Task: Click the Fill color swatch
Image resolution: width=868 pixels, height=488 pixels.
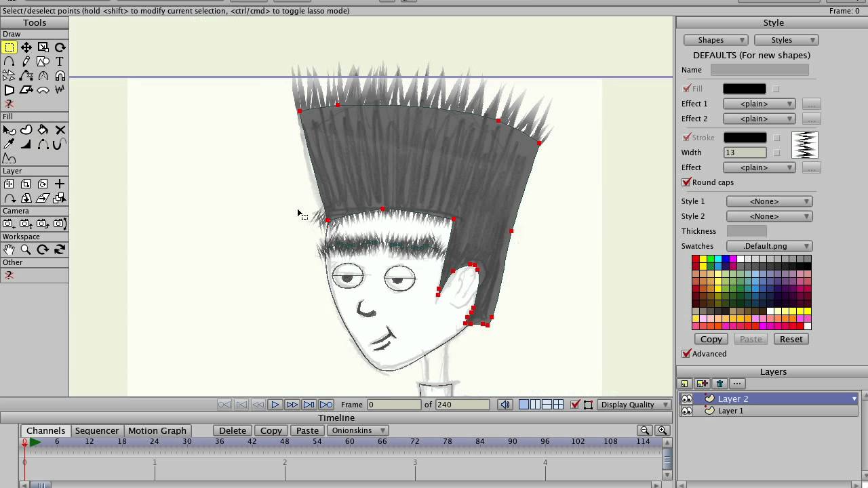Action: (x=745, y=89)
